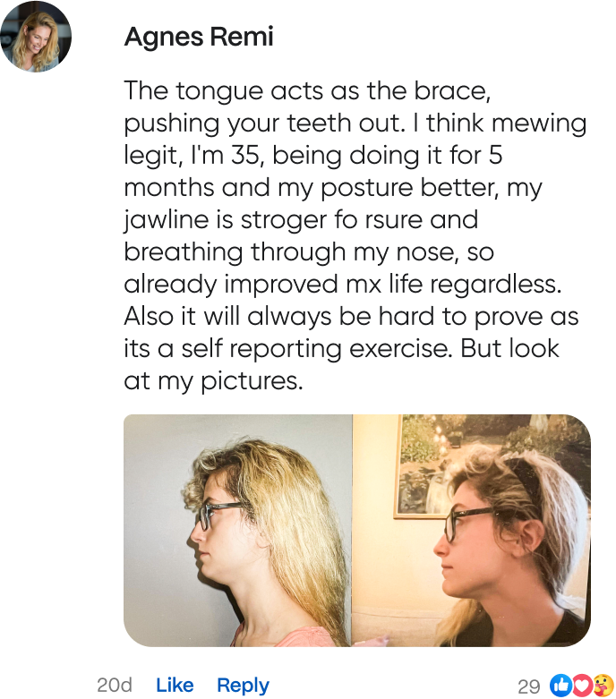Click the red heart reaction icon
The height and width of the screenshot is (699, 616).
[x=582, y=686]
